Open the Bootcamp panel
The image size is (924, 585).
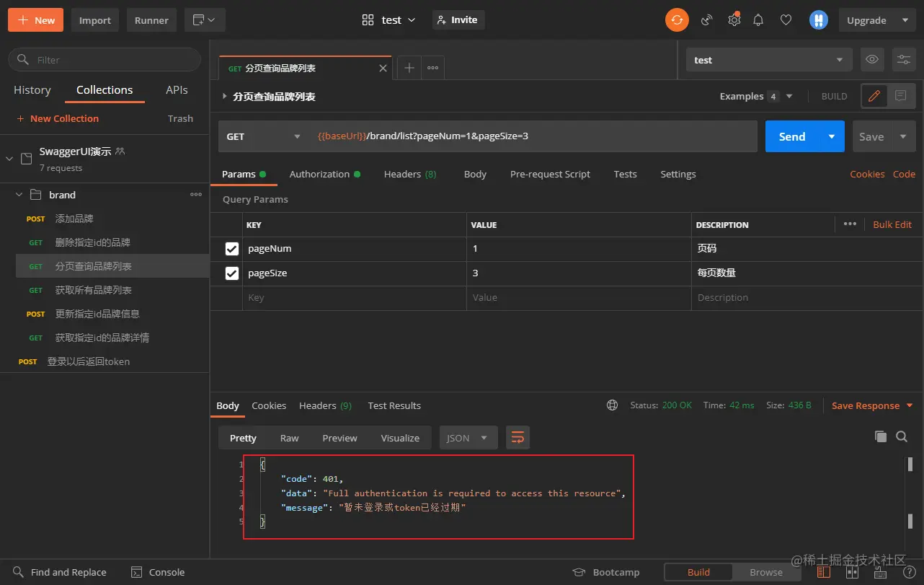point(606,572)
